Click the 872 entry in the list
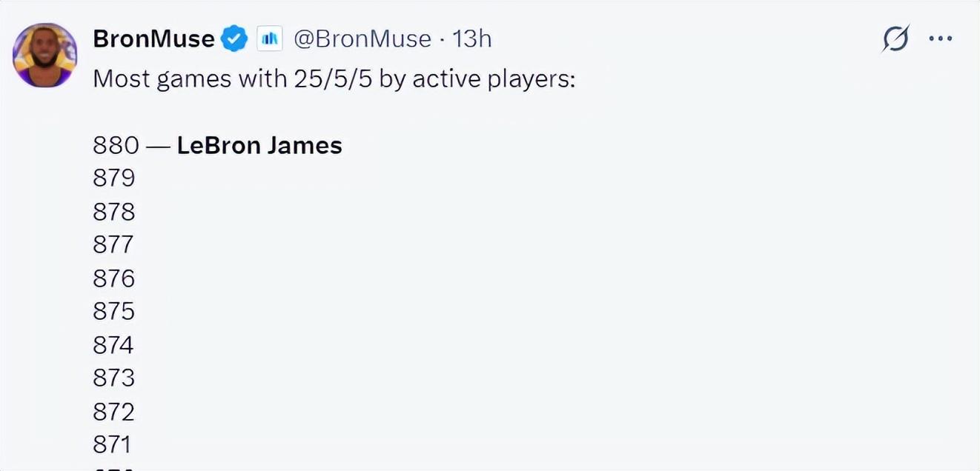Image resolution: width=980 pixels, height=471 pixels. 114,411
